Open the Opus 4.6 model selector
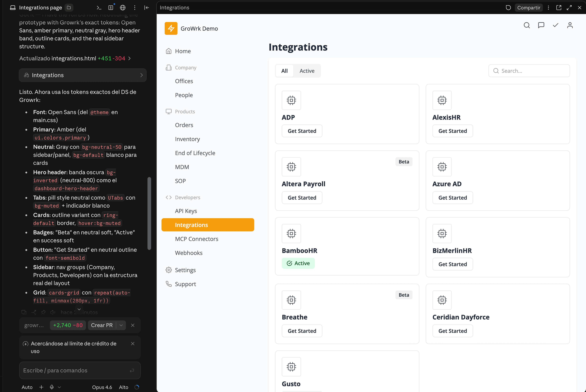Viewport: 586px width, 392px height. point(102,387)
